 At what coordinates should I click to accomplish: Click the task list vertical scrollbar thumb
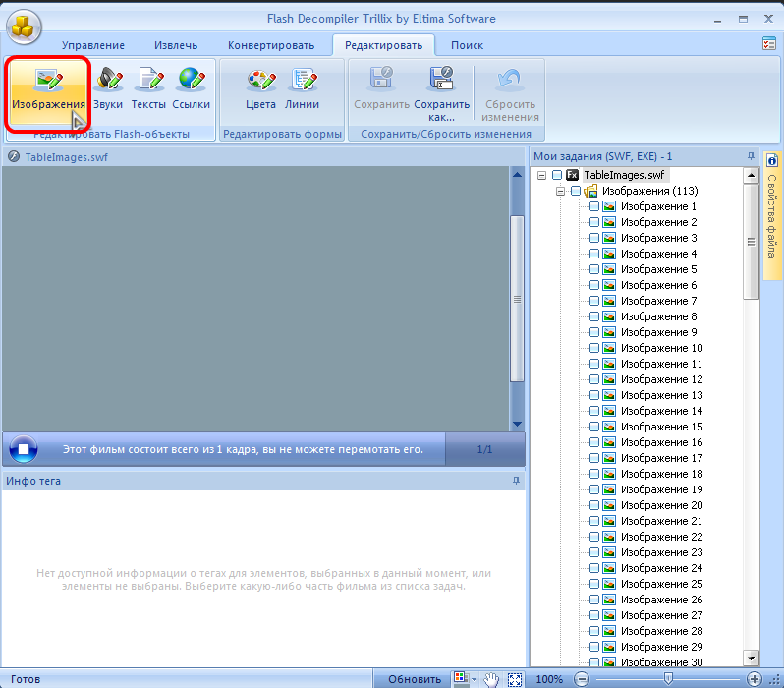pos(751,242)
